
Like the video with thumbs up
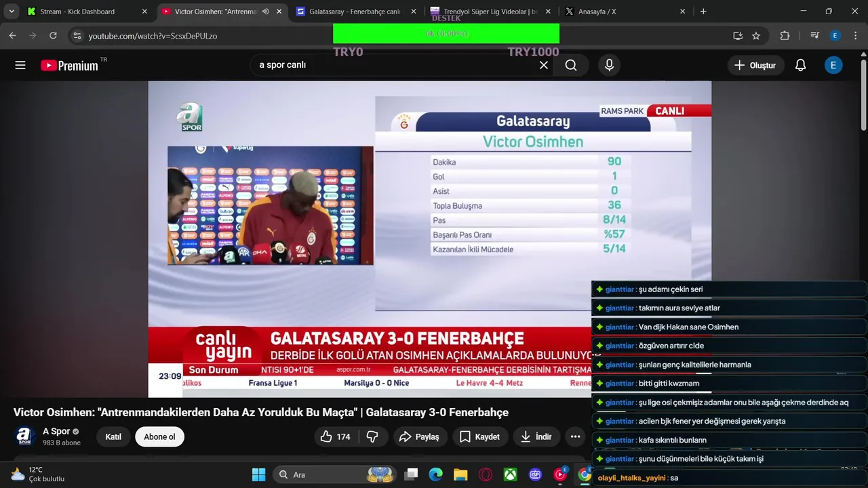tap(336, 436)
